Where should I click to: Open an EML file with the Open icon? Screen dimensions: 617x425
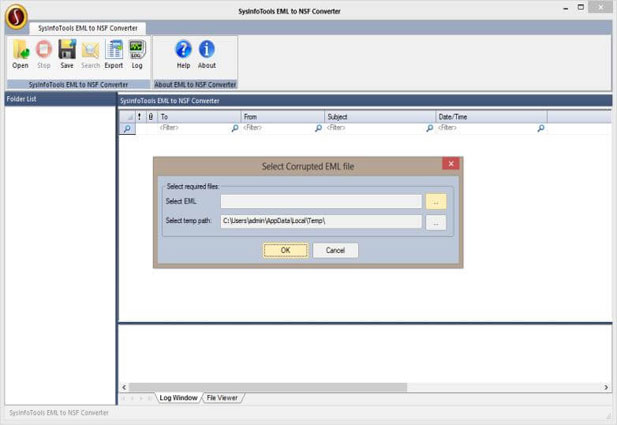point(20,54)
